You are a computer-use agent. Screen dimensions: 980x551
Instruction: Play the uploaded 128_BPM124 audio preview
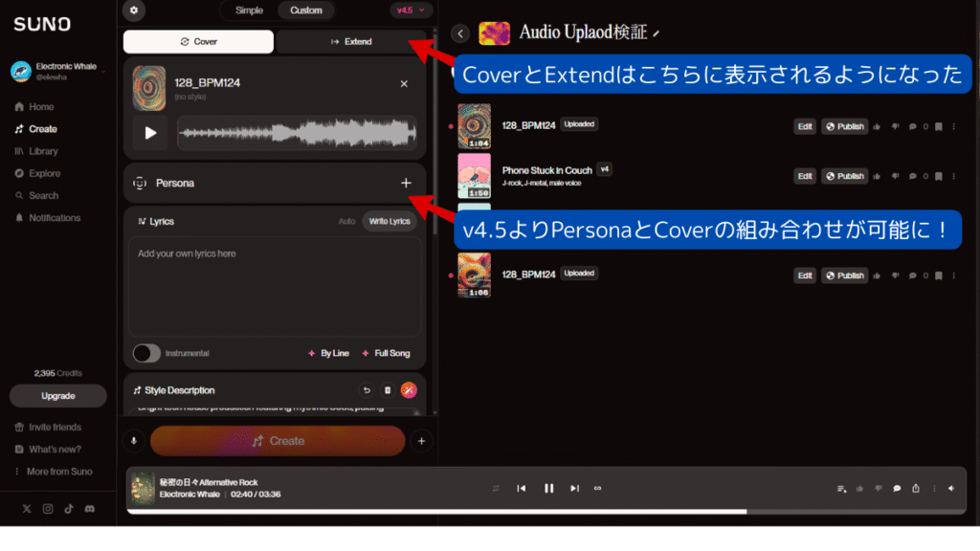(x=150, y=132)
